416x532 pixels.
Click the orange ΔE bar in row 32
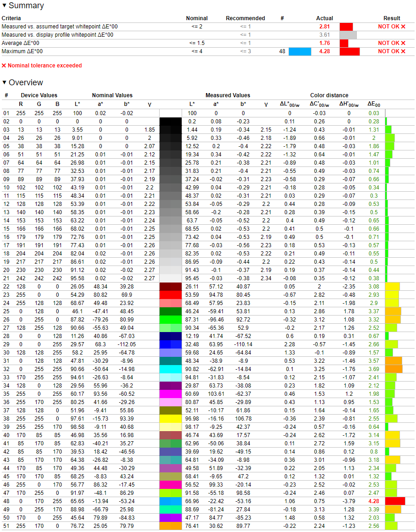(x=394, y=369)
